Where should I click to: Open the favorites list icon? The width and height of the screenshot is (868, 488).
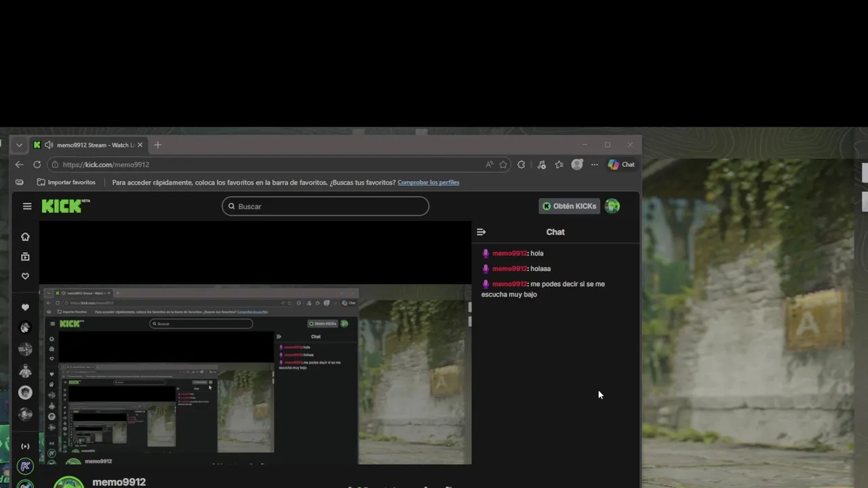click(x=559, y=165)
